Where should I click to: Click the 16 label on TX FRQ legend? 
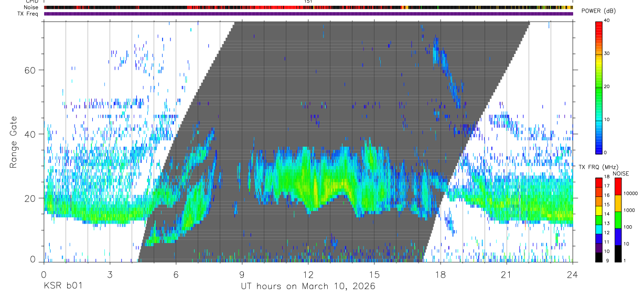coord(607,196)
